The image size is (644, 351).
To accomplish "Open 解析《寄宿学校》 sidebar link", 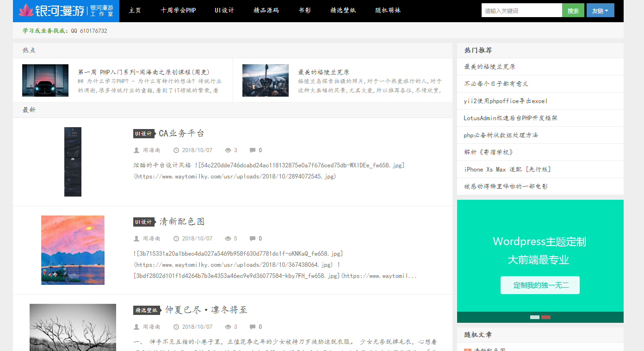I will (489, 152).
